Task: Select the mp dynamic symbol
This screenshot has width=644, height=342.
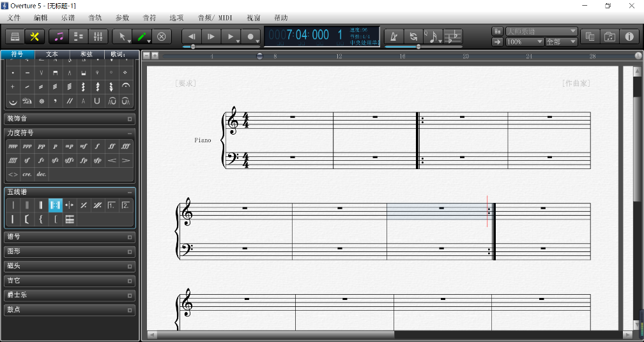Action: click(69, 146)
